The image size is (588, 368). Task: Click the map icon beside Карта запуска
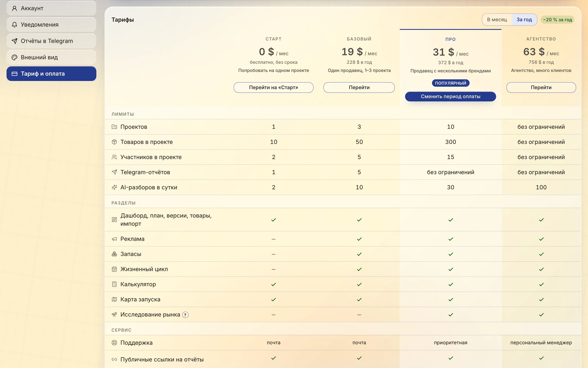click(x=114, y=299)
